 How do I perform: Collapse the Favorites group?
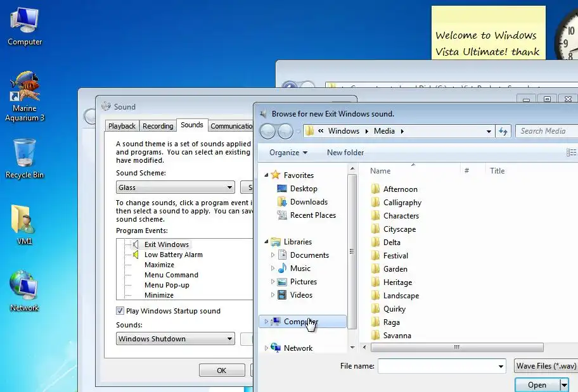[x=266, y=175]
